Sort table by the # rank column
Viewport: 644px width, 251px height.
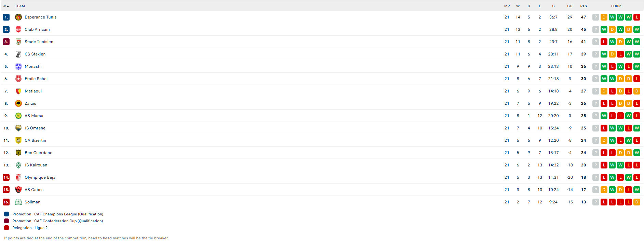6,6
